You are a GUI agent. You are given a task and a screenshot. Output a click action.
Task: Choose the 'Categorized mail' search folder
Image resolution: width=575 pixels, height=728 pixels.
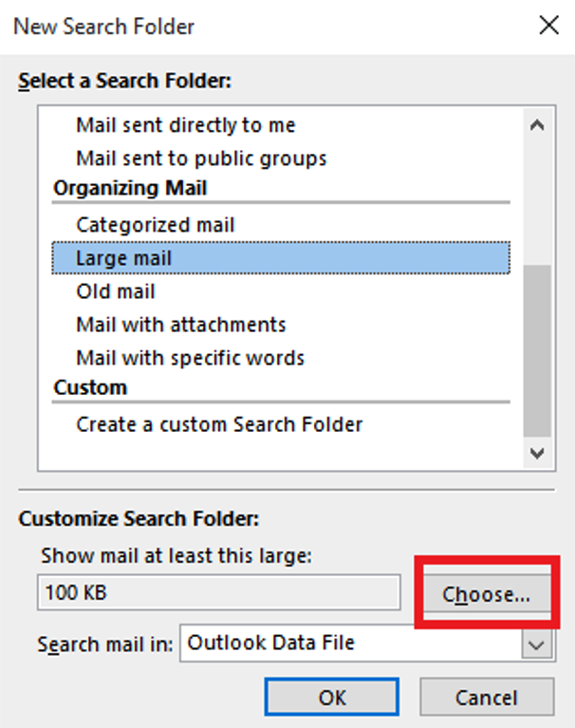pos(156,225)
